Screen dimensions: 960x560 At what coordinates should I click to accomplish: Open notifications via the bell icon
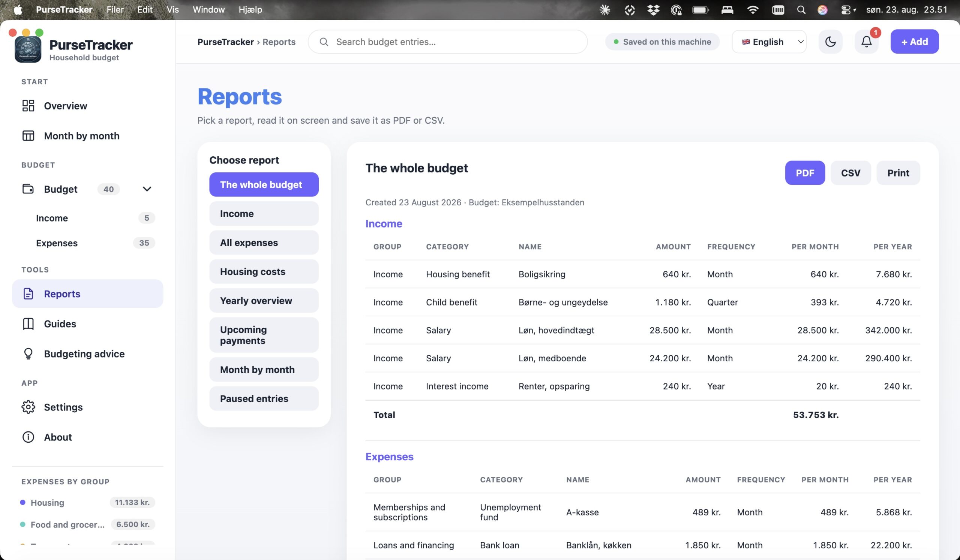(x=867, y=42)
